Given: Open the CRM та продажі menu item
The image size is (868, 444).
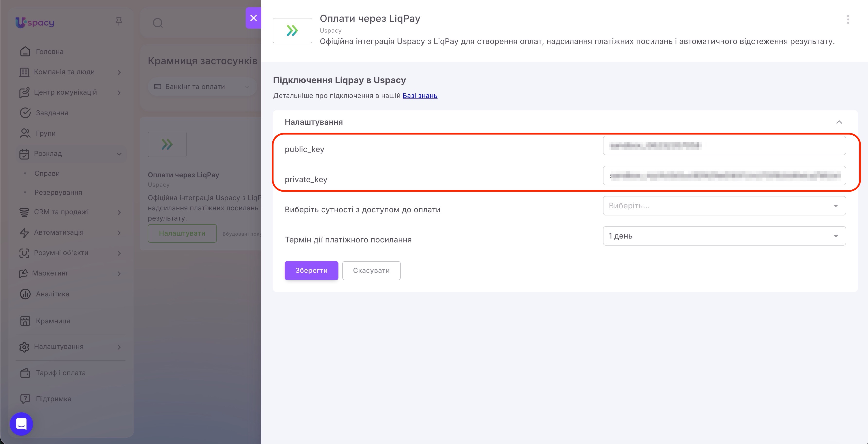Looking at the screenshot, I should click(61, 212).
